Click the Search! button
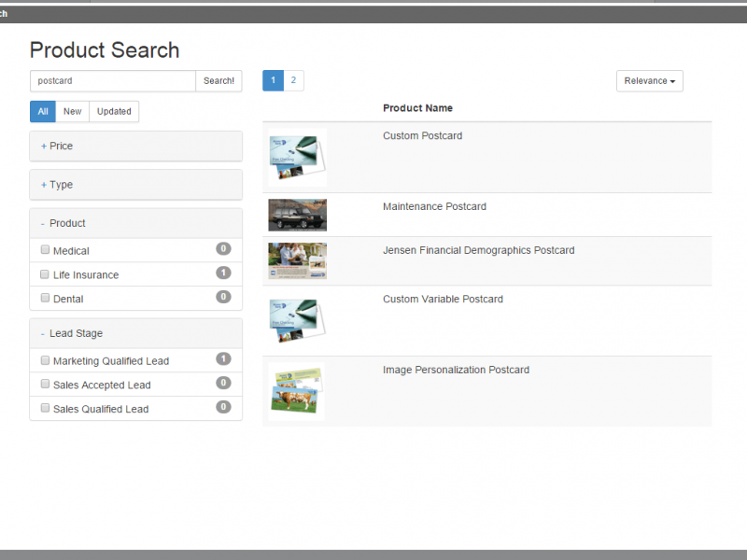Screen dimensions: 747x560 (x=218, y=81)
